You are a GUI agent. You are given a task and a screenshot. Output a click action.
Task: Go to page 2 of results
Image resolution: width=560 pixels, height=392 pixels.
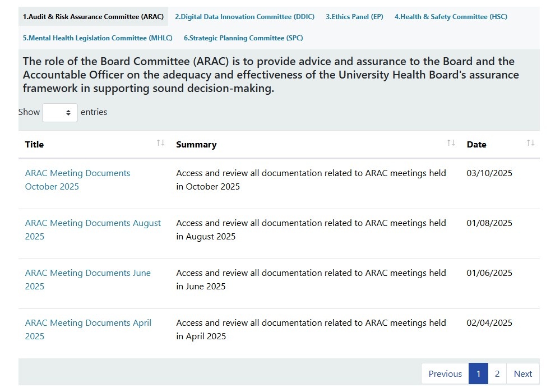point(497,374)
